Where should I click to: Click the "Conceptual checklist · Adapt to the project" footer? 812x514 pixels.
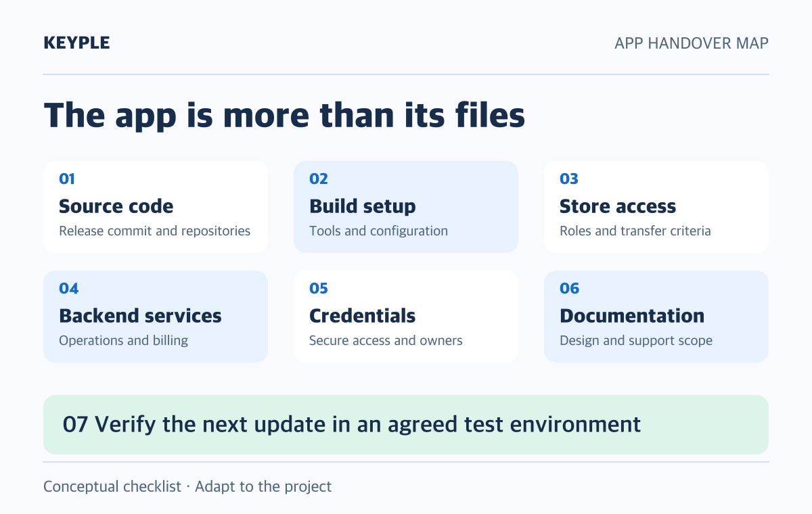187,486
